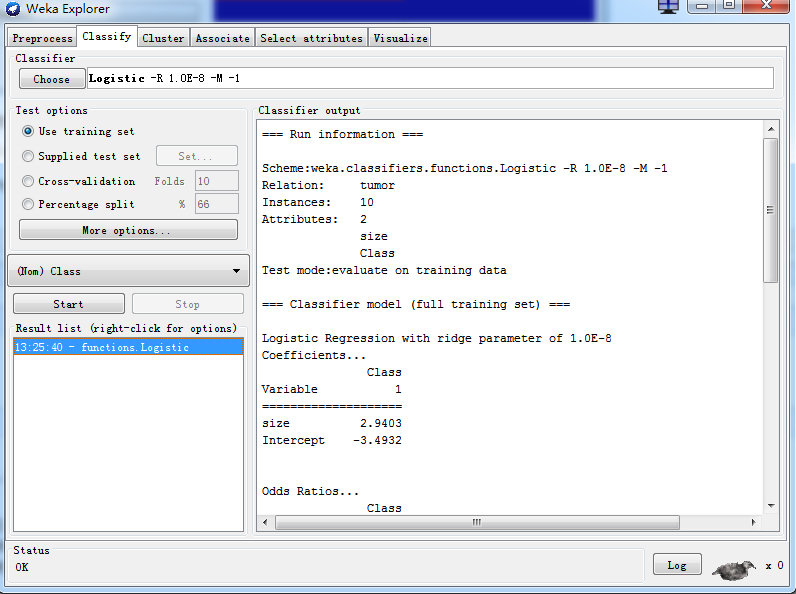Viewport: 796px width, 594px height.
Task: Minimize the Weka Explorer window
Action: click(x=702, y=6)
